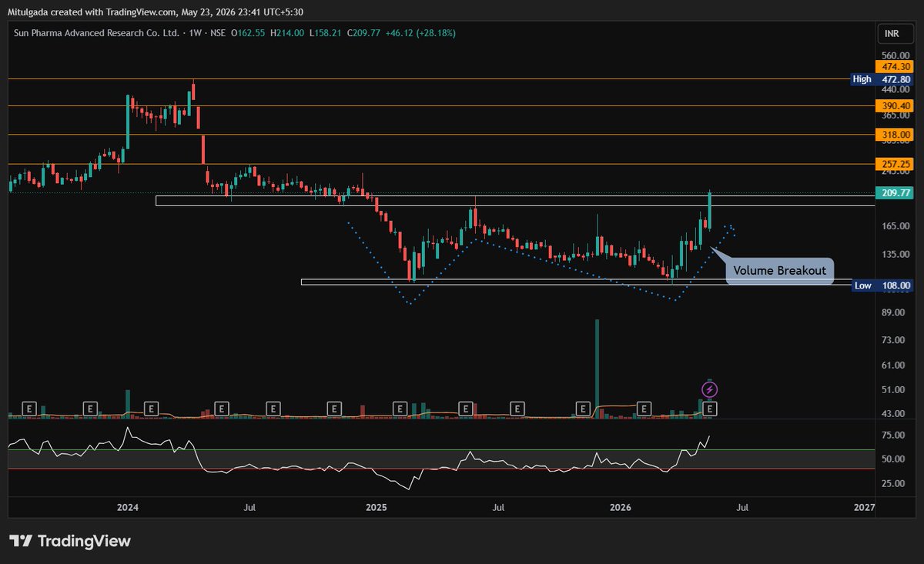This screenshot has width=924, height=564.
Task: Click 2026 on the time axis
Action: click(620, 508)
